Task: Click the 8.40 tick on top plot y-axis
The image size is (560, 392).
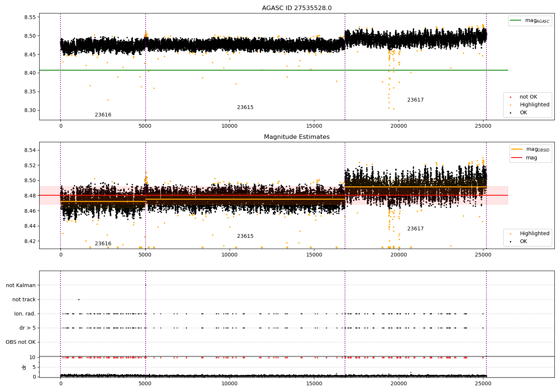Action: [x=29, y=73]
